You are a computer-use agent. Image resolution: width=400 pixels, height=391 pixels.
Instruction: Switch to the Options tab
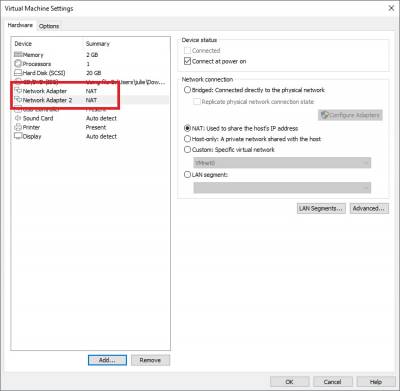(x=49, y=26)
